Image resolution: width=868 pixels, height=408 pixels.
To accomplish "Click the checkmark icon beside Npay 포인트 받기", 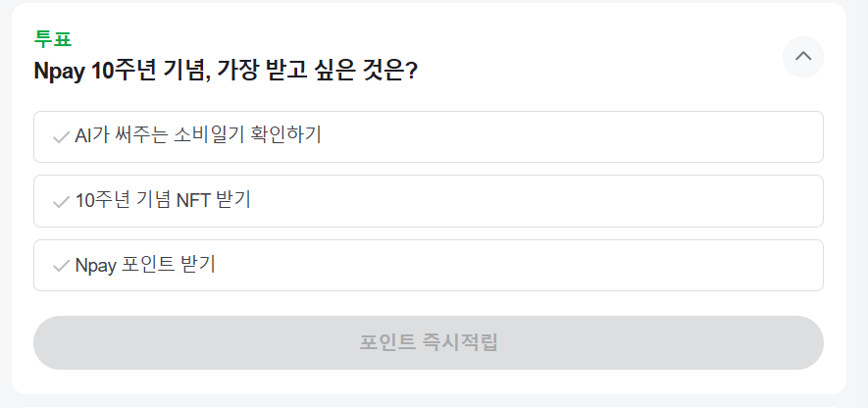I will tap(61, 266).
